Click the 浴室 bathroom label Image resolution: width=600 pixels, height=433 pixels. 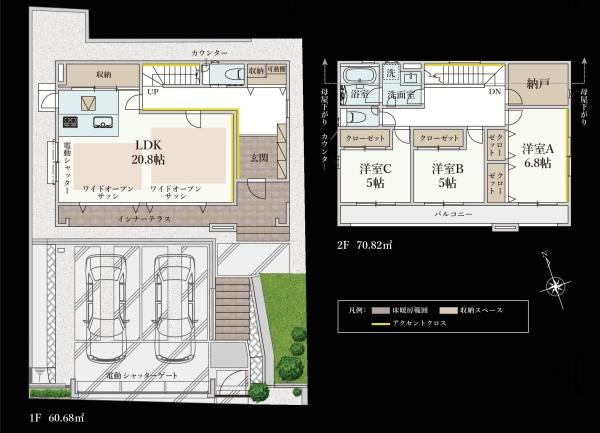(x=360, y=94)
